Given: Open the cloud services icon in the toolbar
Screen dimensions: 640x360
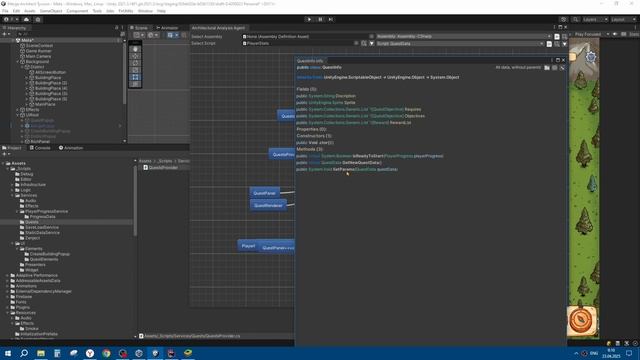Looking at the screenshot, I should (27, 19).
